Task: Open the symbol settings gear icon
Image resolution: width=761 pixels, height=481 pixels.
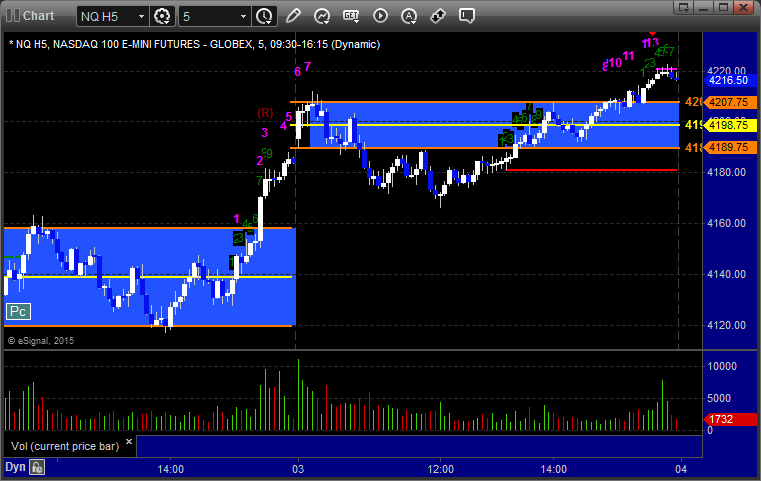Action: coord(162,16)
